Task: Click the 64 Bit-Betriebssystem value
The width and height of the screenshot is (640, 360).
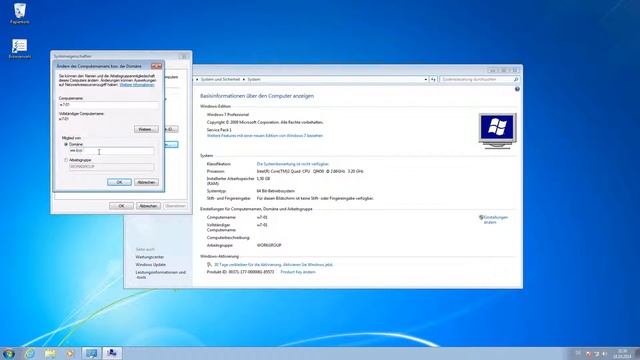Action: point(276,191)
